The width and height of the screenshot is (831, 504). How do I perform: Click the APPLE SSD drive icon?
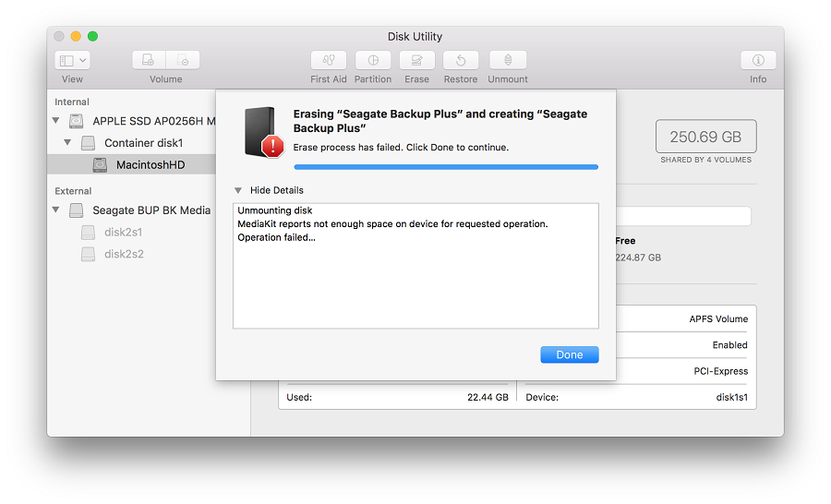[x=77, y=121]
